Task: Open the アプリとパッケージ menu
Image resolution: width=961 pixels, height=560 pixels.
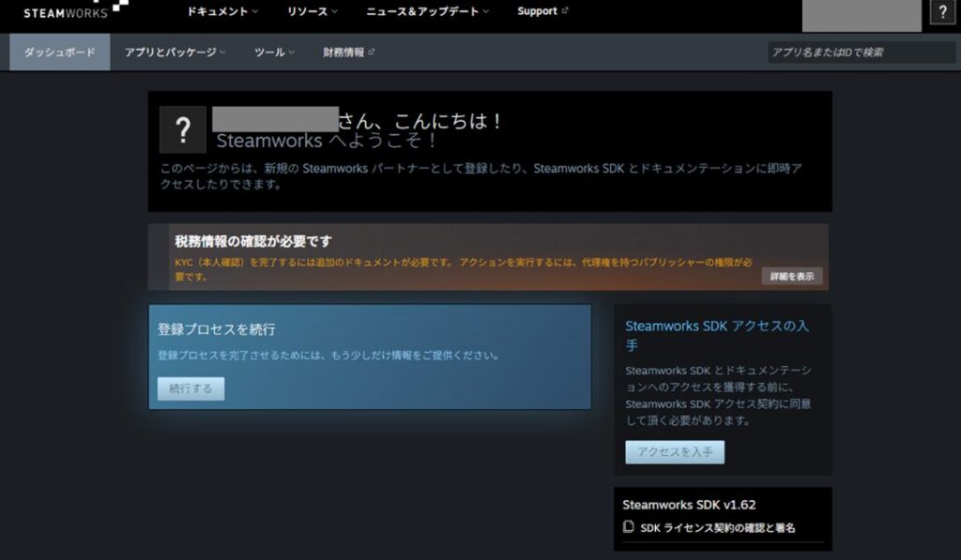Action: tap(175, 53)
